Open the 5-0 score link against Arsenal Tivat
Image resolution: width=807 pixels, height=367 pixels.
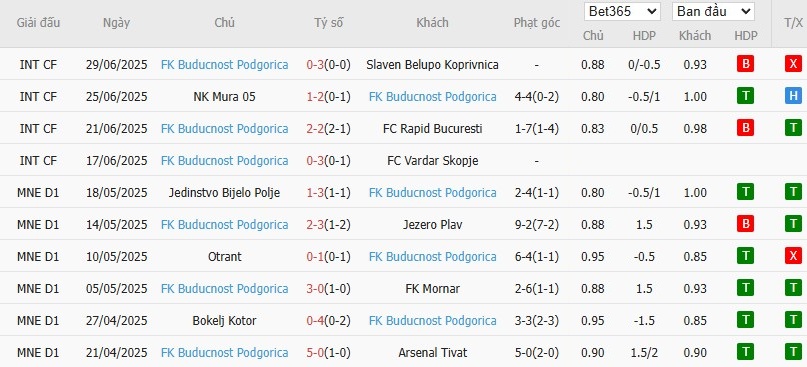pos(315,353)
